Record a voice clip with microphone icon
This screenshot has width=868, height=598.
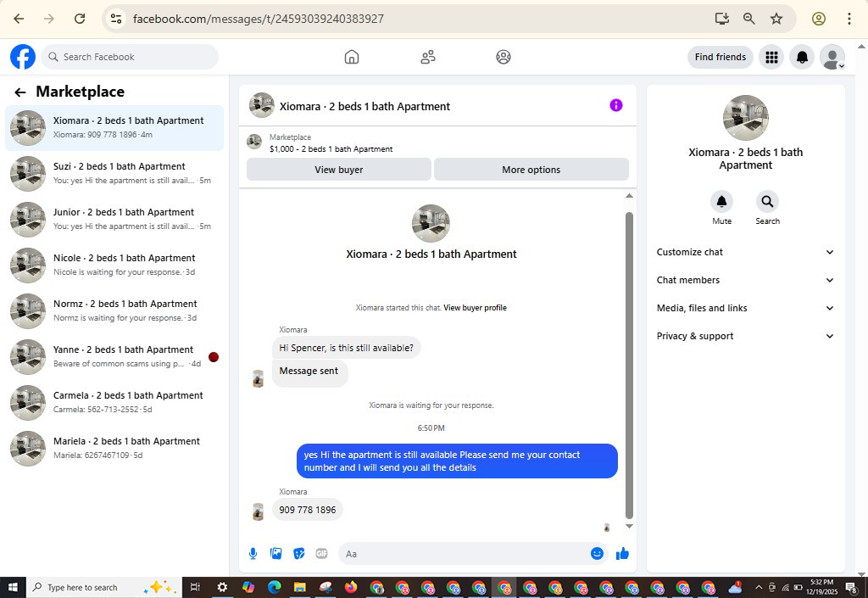point(253,554)
